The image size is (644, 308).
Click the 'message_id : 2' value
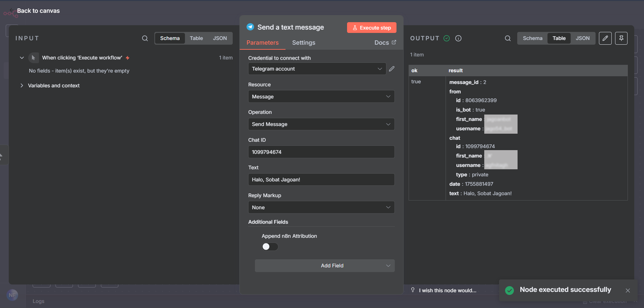(468, 82)
